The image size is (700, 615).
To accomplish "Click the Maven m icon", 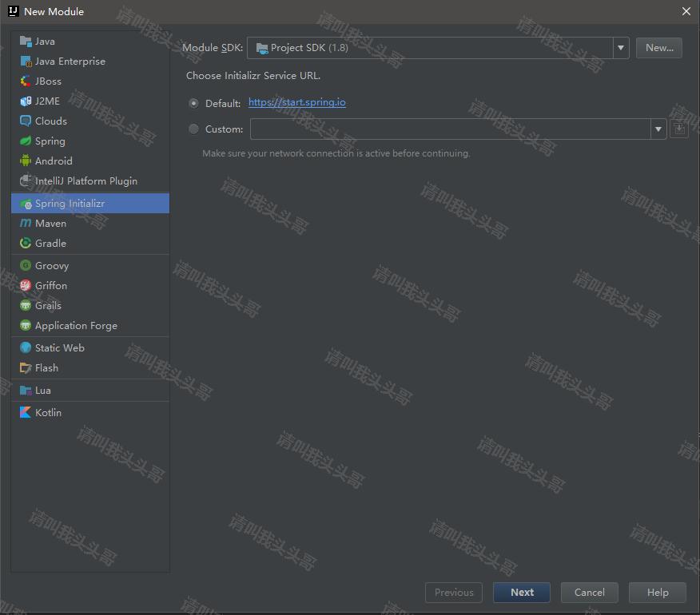I will pos(26,223).
